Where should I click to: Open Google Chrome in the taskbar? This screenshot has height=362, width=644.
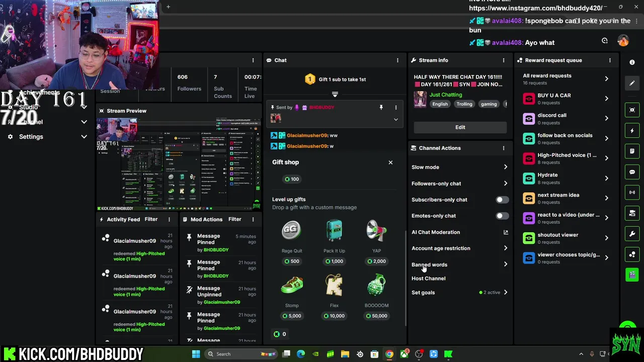[x=389, y=354]
